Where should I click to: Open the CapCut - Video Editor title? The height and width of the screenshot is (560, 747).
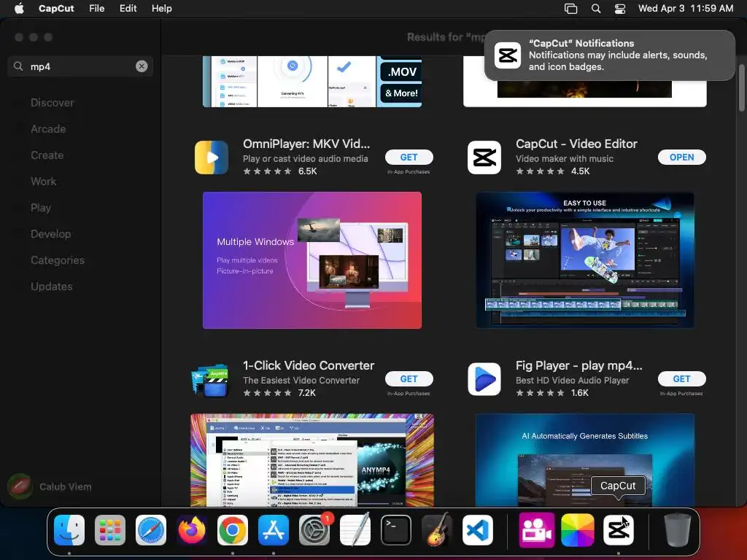[576, 144]
